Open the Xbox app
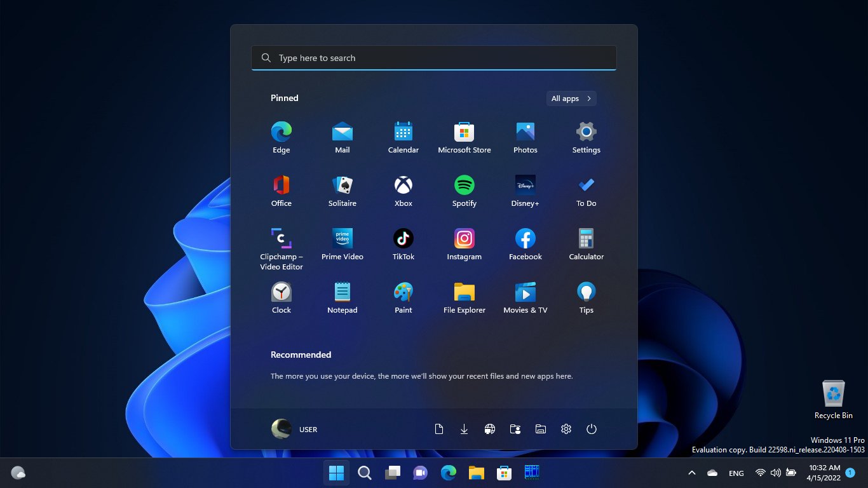The height and width of the screenshot is (488, 868). [x=403, y=191]
